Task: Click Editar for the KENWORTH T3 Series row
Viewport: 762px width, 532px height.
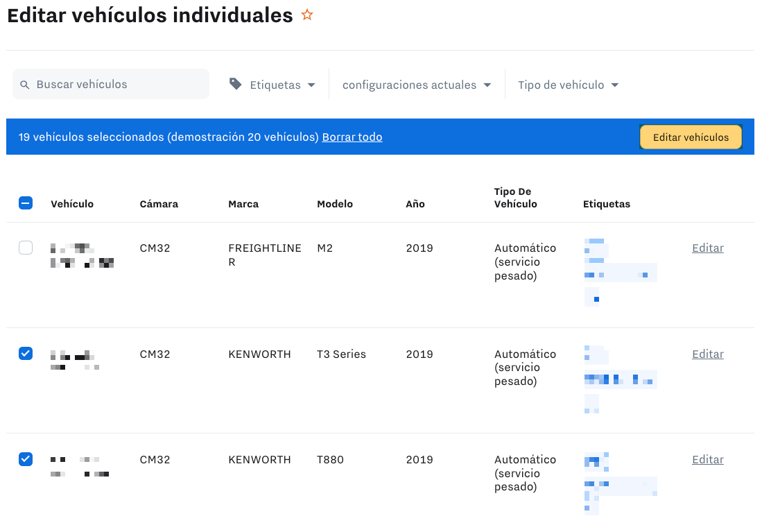Action: [x=707, y=354]
